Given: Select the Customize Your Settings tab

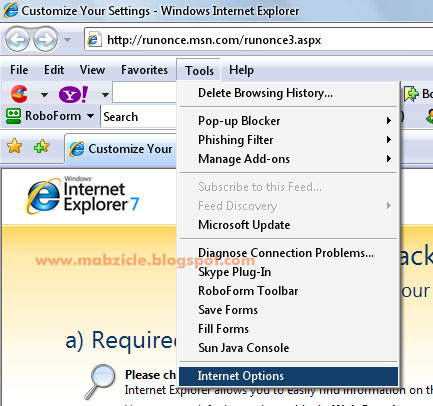Looking at the screenshot, I should tap(121, 149).
